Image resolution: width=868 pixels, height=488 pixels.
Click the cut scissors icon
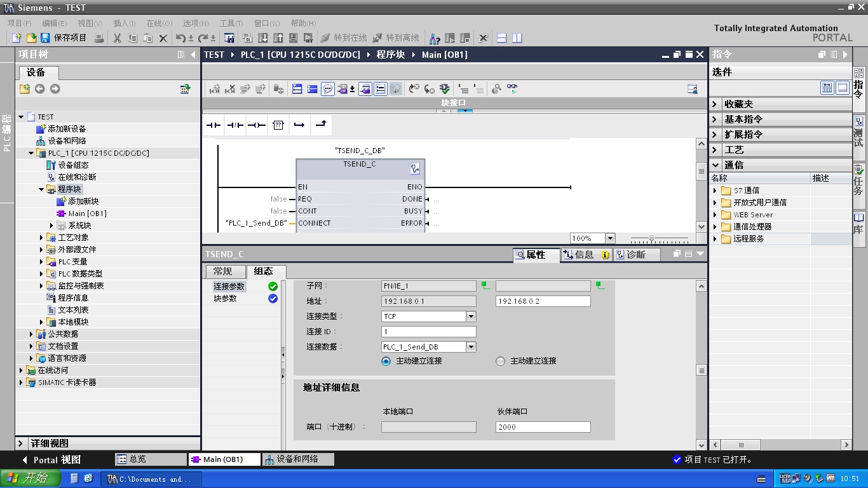(117, 38)
